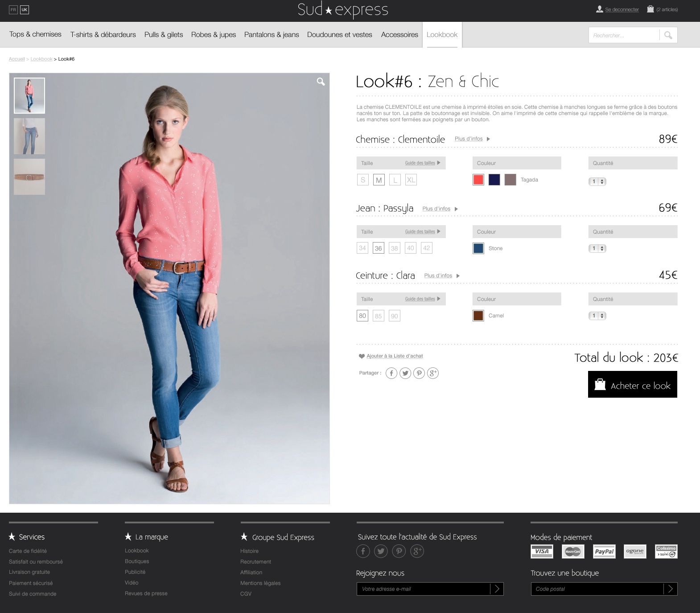The image size is (700, 613).
Task: Select chemise size XL
Action: tap(411, 180)
